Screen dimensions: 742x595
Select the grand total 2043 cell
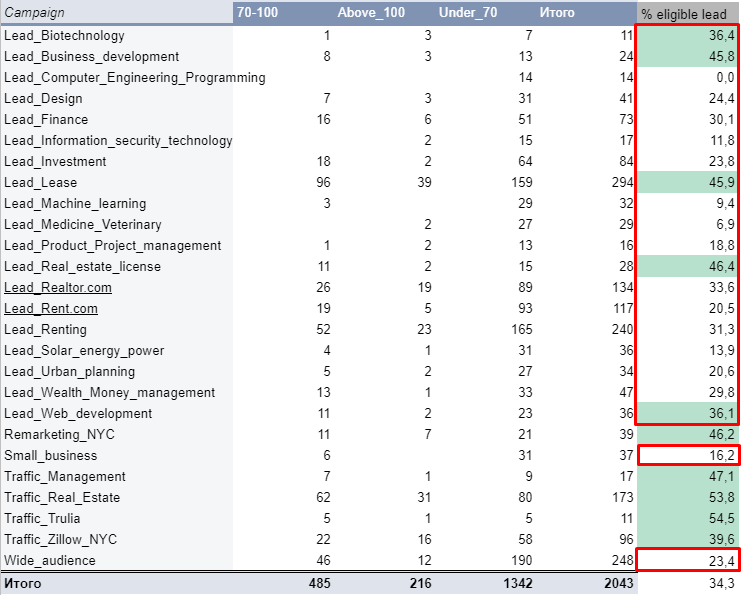(x=587, y=583)
